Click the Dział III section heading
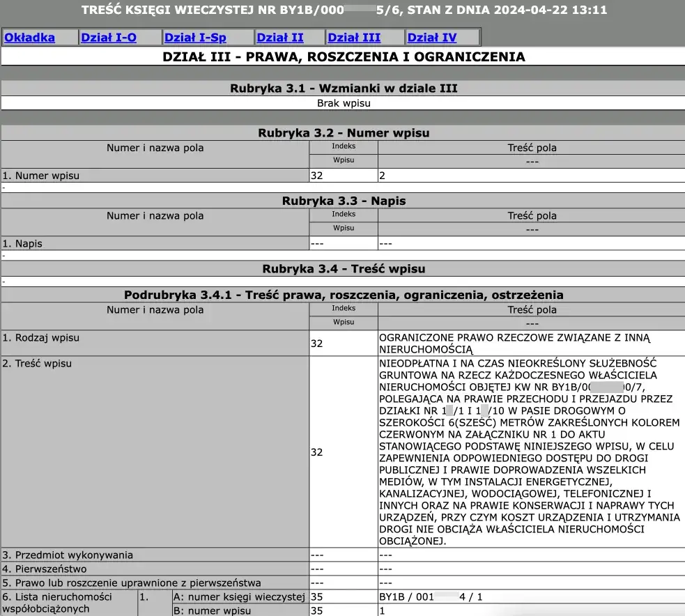Image resolution: width=685 pixels, height=616 pixels. point(344,57)
